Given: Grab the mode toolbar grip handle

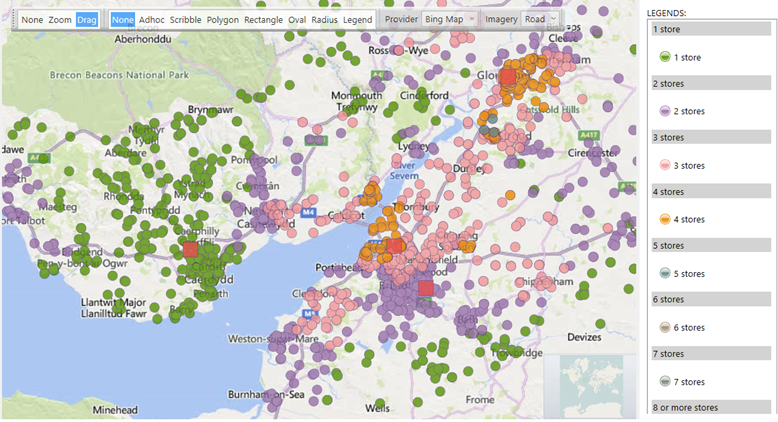Looking at the screenshot, I should [x=14, y=19].
